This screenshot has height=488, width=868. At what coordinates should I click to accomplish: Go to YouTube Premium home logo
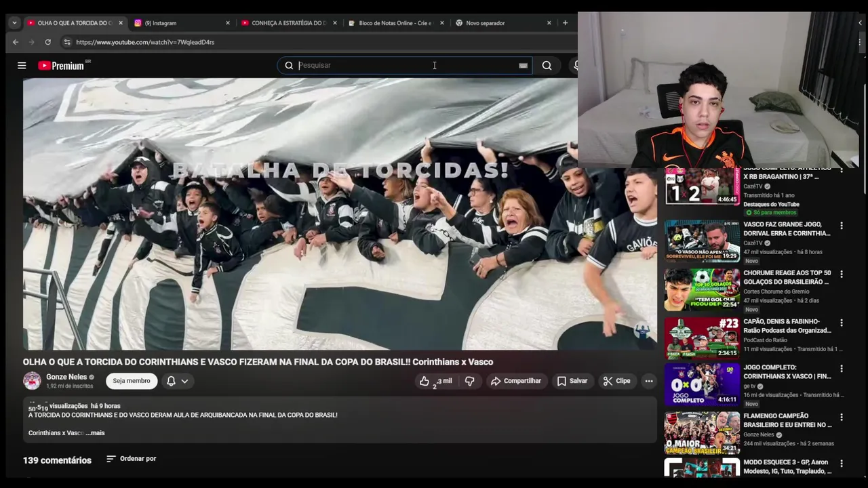pos(61,66)
